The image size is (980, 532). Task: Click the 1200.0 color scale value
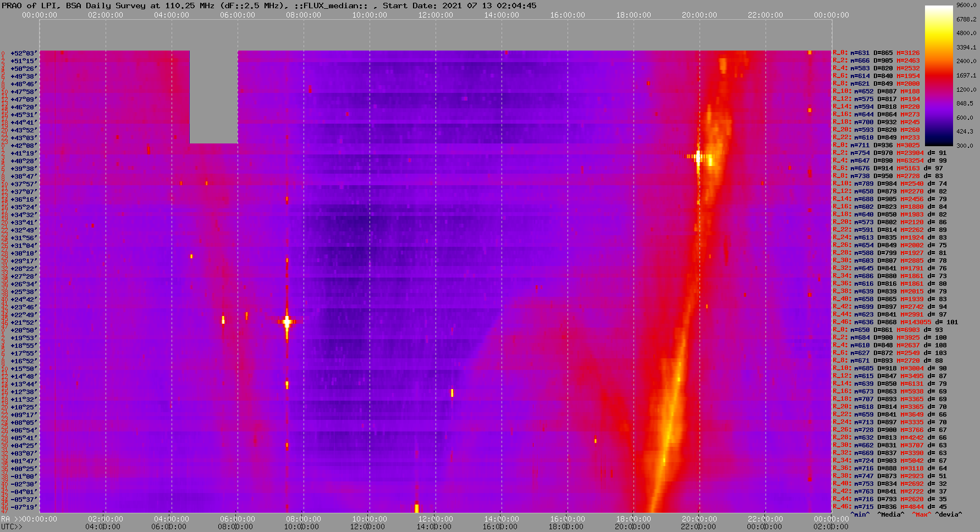click(x=966, y=89)
